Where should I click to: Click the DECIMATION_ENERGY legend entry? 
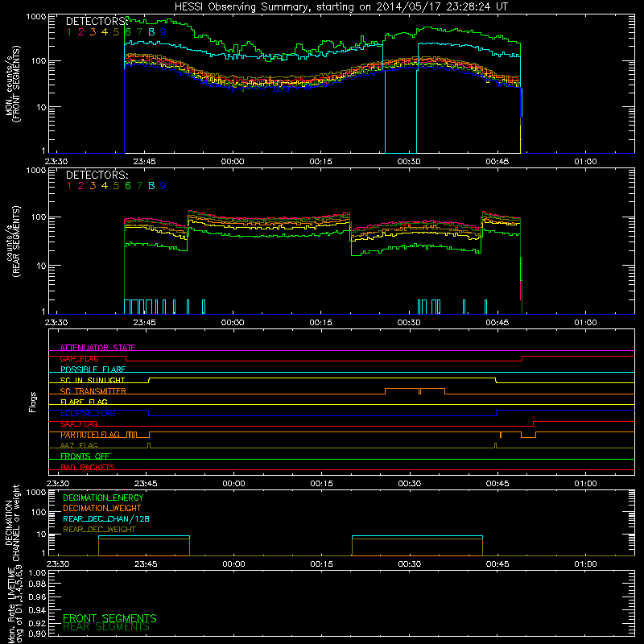pos(103,497)
